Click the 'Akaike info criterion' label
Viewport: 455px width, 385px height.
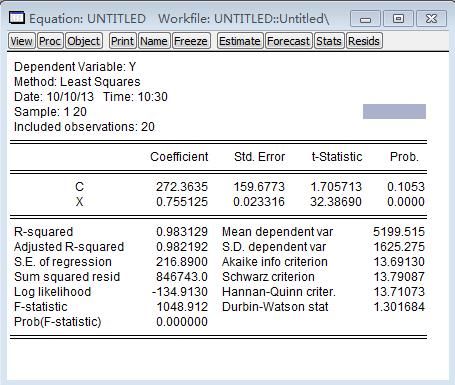pyautogui.click(x=275, y=262)
